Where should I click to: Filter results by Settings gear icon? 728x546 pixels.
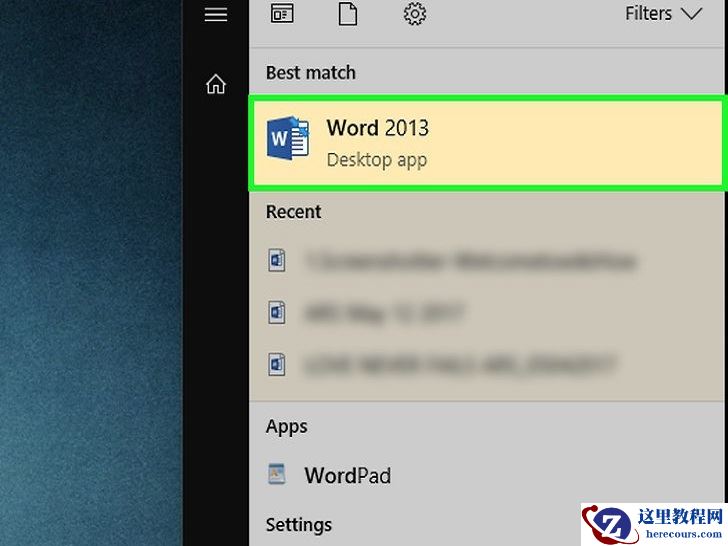pos(415,13)
